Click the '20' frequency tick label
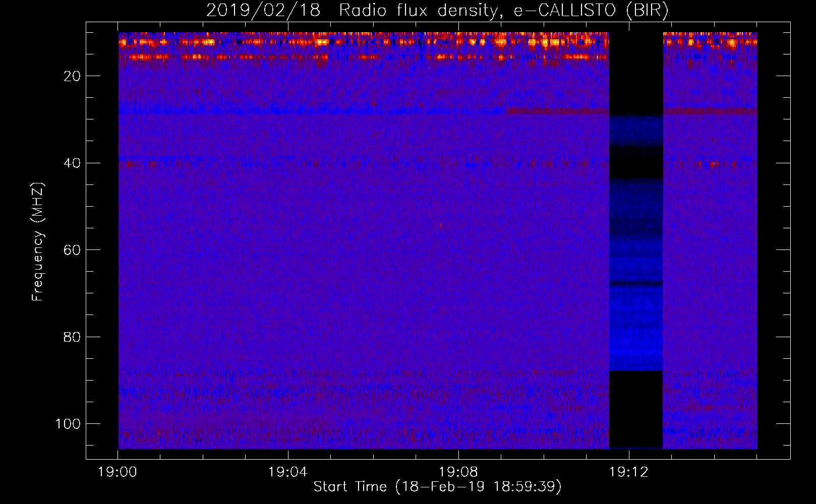The width and height of the screenshot is (816, 504). click(x=73, y=76)
